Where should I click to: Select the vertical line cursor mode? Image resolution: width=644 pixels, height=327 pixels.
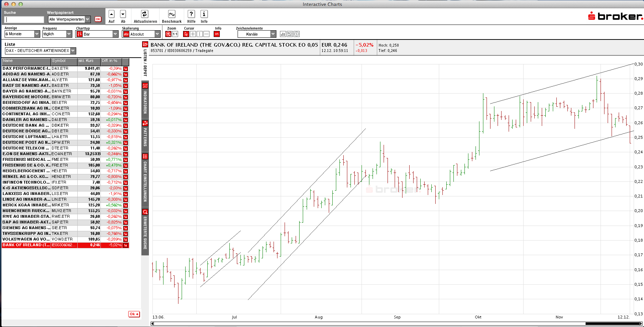click(x=199, y=34)
